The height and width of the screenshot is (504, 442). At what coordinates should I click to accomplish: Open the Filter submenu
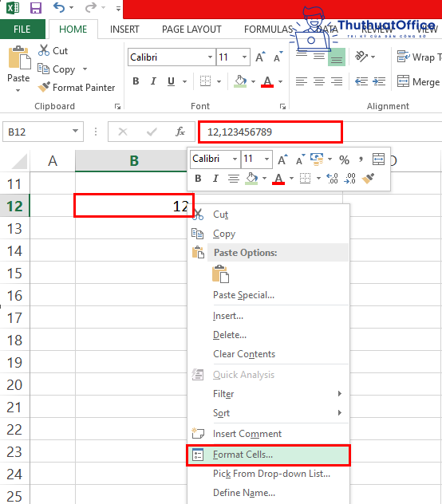268,394
